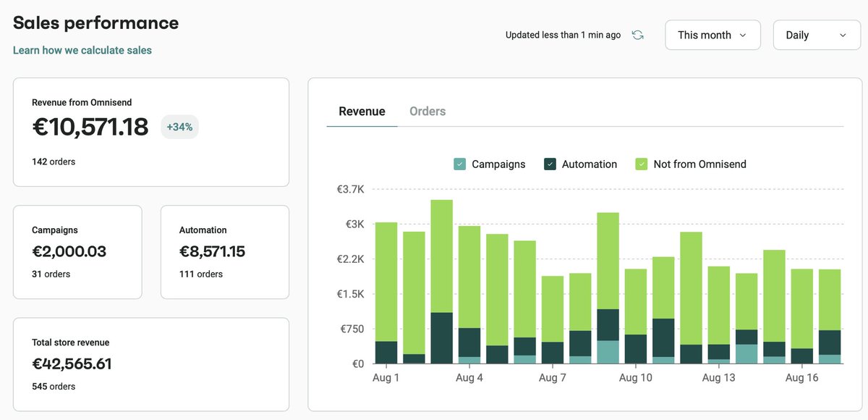Click the Aug 1 axis label
This screenshot has width=868, height=420.
tap(386, 378)
